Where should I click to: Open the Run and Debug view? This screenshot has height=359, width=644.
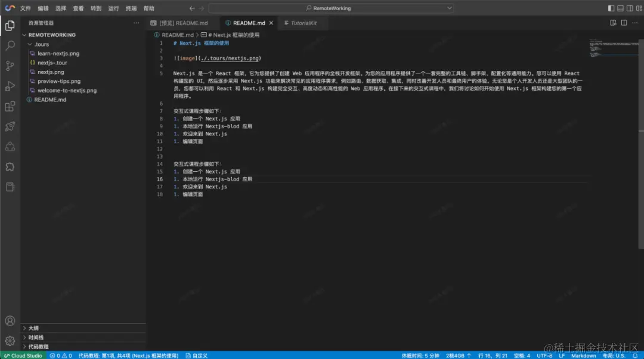click(10, 86)
